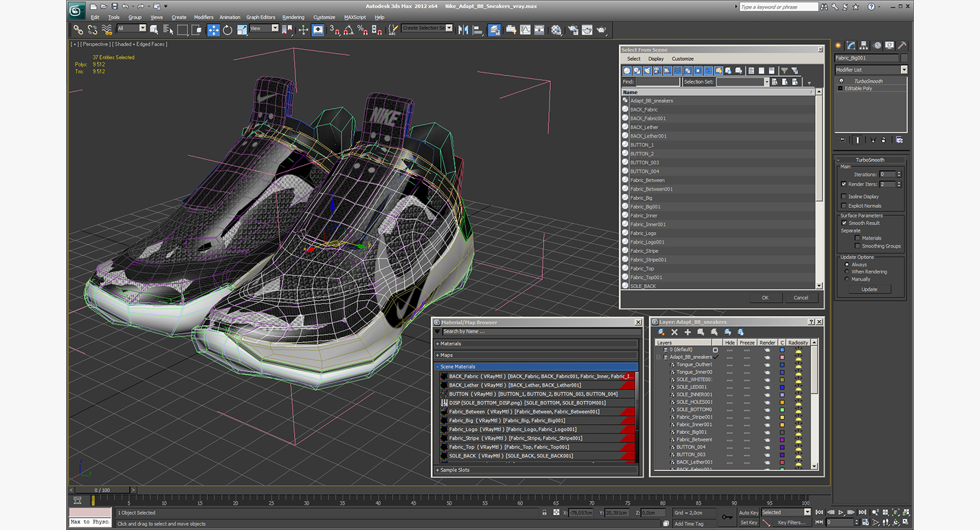Open the Rendering menu
Image resolution: width=980 pixels, height=530 pixels.
293,17
